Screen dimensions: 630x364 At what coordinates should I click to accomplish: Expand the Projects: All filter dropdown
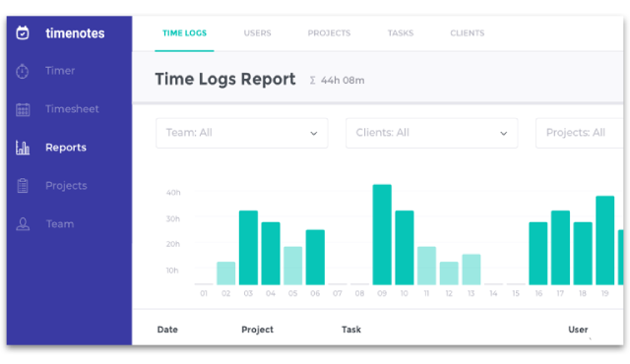point(580,133)
